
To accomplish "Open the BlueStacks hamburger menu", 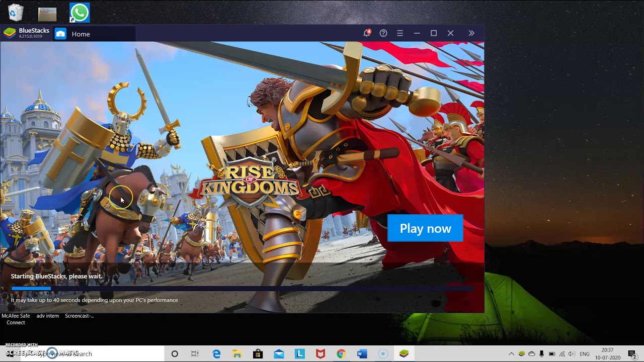I will [400, 33].
